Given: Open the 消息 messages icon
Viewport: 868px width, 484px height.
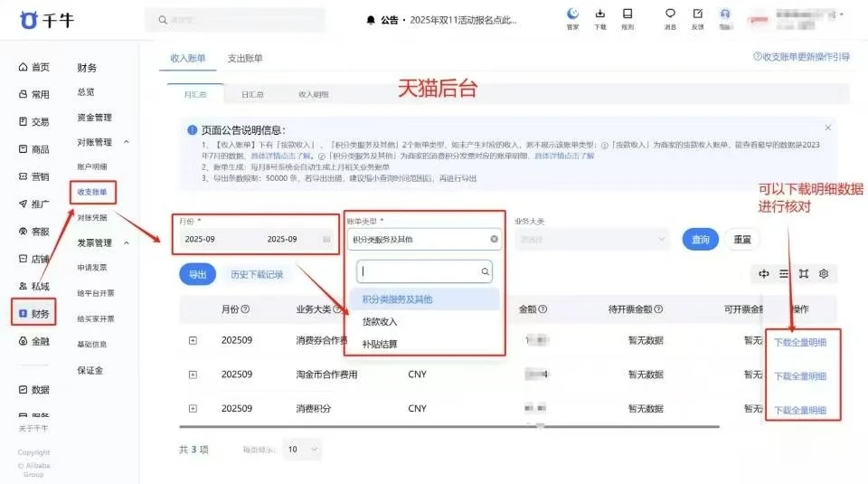Looking at the screenshot, I should click(670, 14).
